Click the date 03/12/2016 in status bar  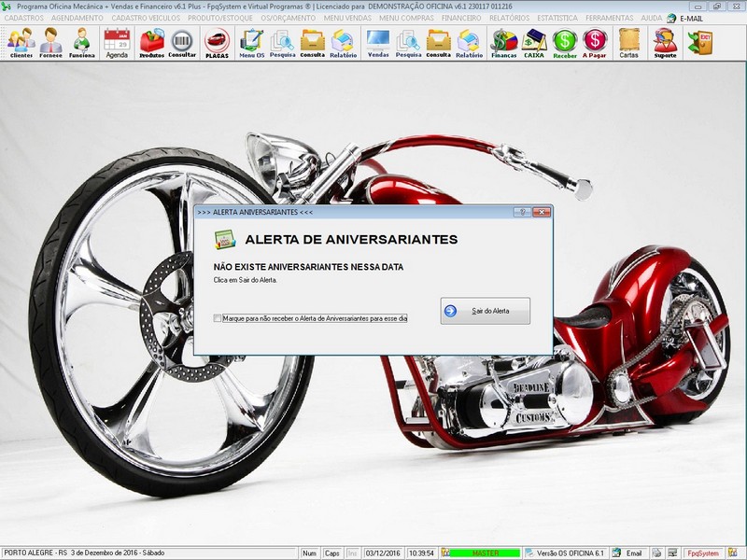click(x=383, y=553)
